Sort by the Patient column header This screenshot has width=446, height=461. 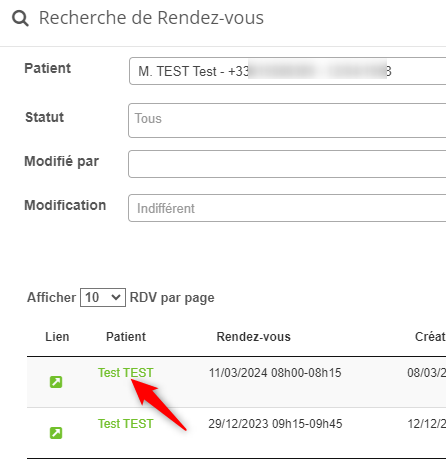pos(126,337)
